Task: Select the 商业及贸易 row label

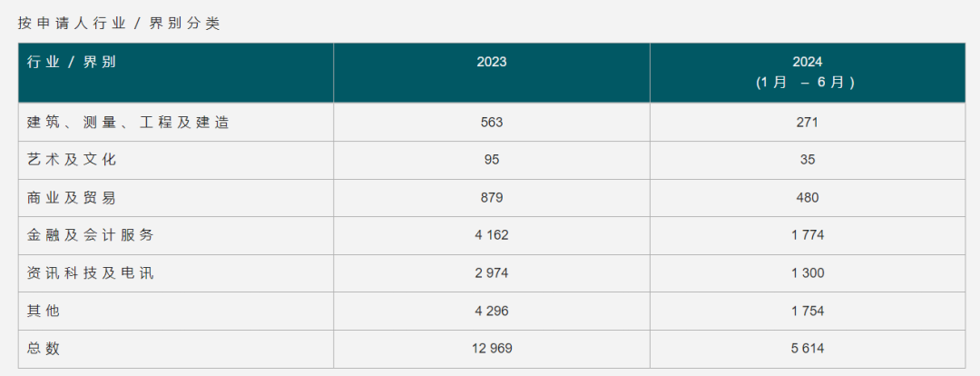Action: [72, 198]
